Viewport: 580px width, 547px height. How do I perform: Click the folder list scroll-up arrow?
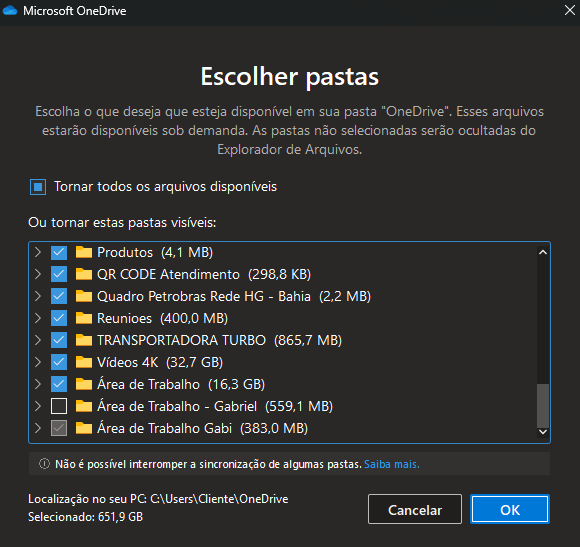point(543,252)
